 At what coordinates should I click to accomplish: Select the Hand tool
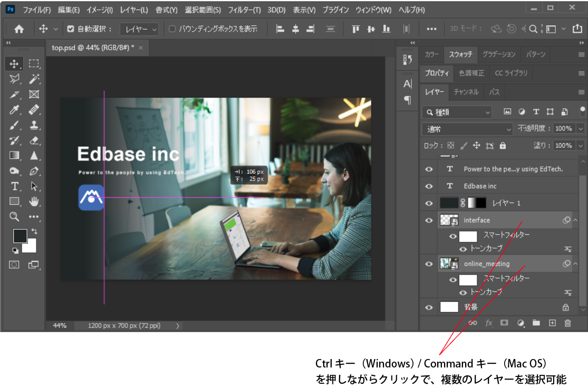click(x=34, y=202)
